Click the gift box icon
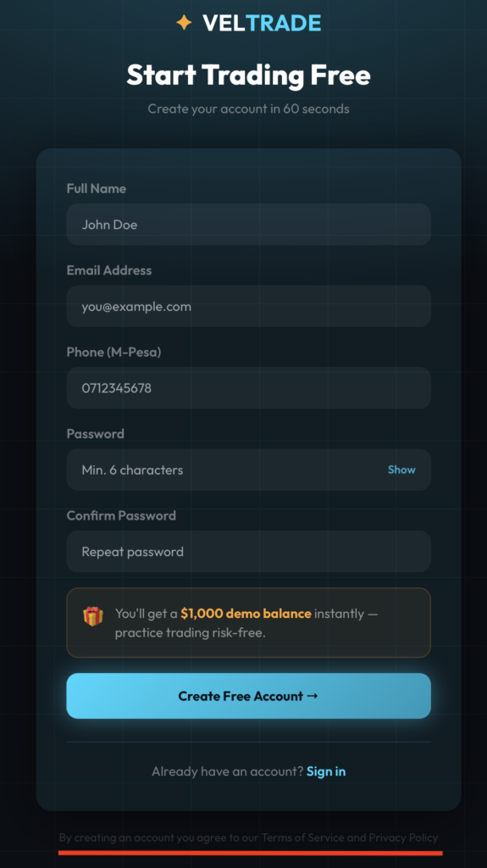 click(93, 616)
